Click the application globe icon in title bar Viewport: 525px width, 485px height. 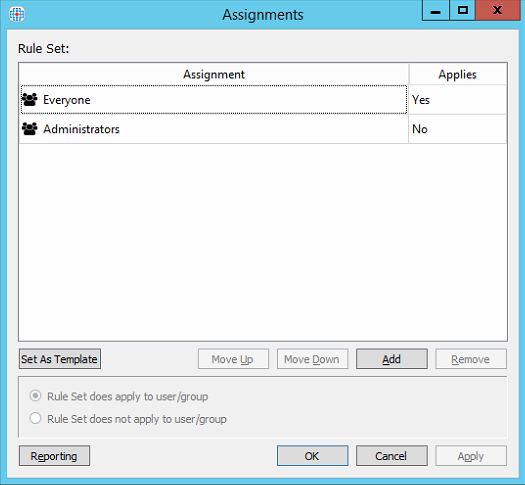(17, 14)
